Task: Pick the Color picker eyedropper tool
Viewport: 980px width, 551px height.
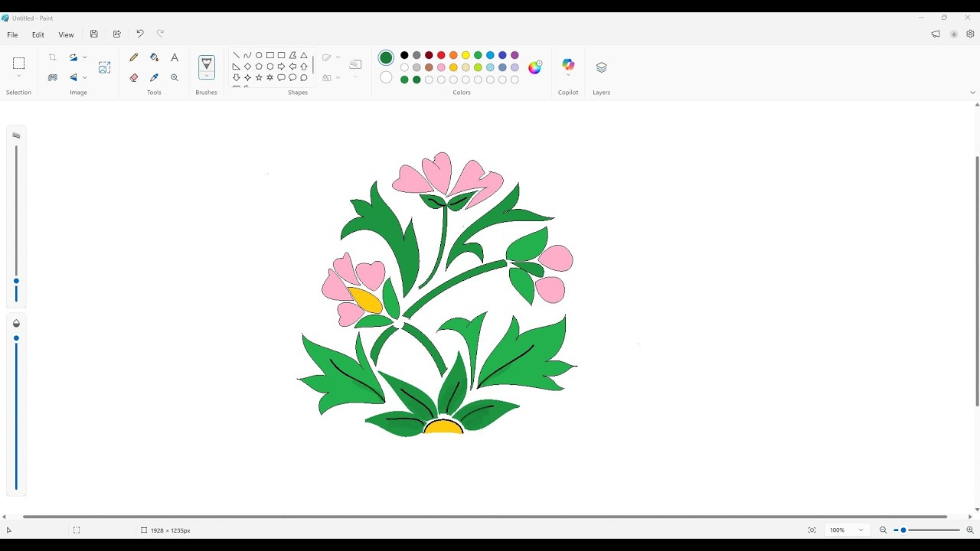Action: 154,77
